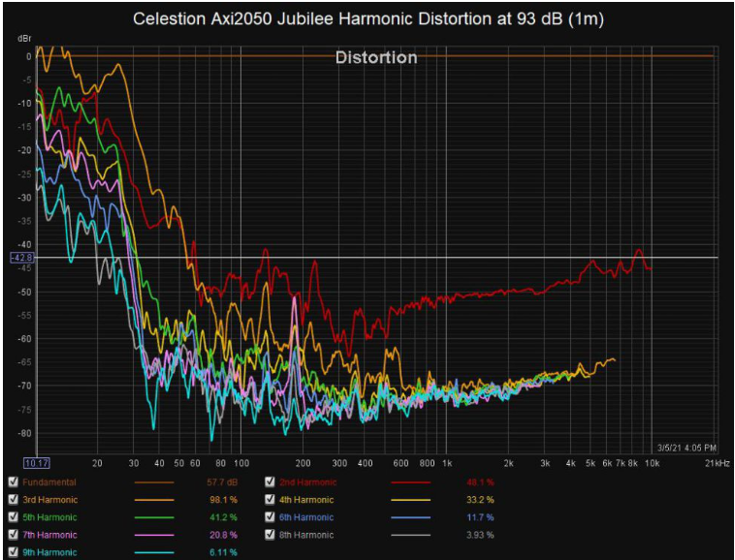Toggle the 3rd Harmonic checkbox
735x560 pixels.
[x=14, y=500]
